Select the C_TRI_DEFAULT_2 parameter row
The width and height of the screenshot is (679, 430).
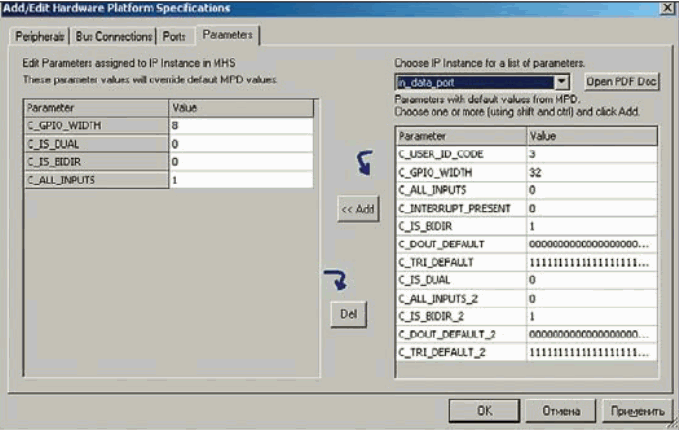coord(460,352)
